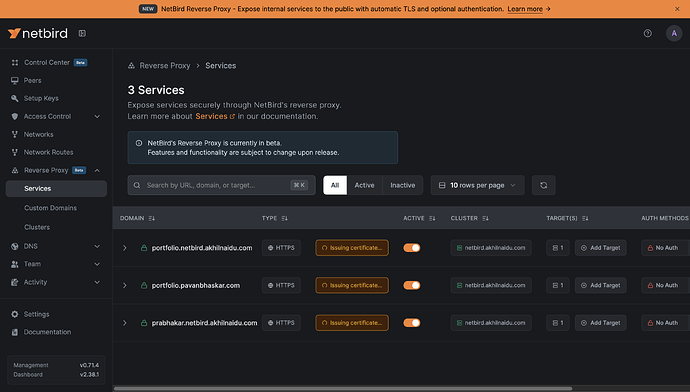Click target count for prabhakar.netbird.akhilnaidu.com

(558, 322)
